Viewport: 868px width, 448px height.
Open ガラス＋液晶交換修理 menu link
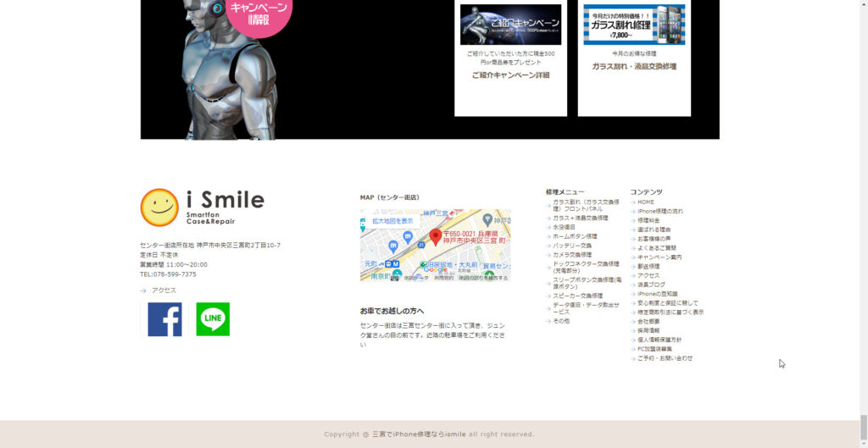(580, 218)
